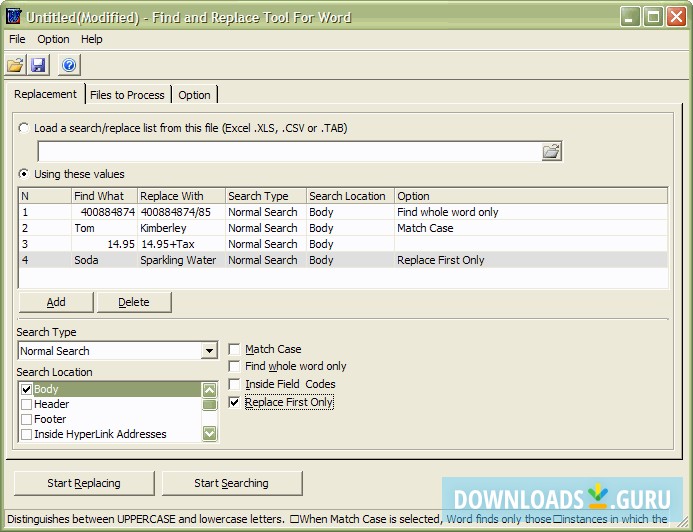Click the Delete button
Image resolution: width=693 pixels, height=532 pixels.
pyautogui.click(x=134, y=302)
